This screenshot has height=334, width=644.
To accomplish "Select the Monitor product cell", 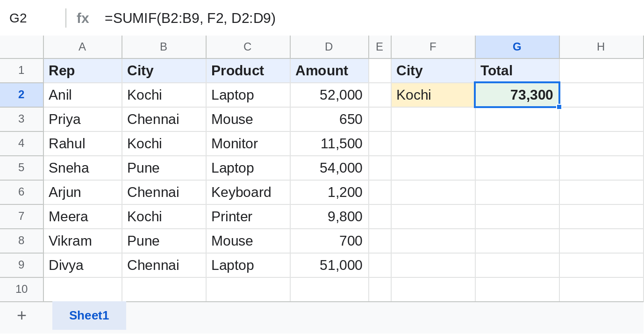I will tap(248, 144).
